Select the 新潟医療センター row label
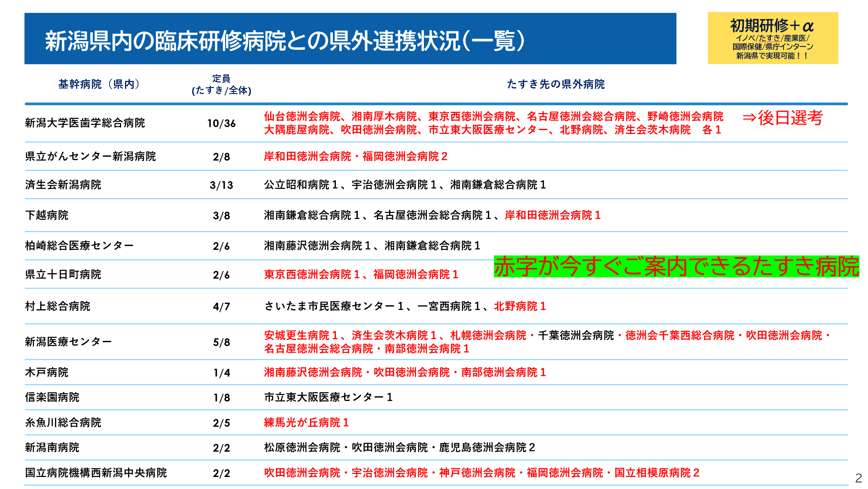Screen dimensions: 868x489 pyautogui.click(x=69, y=342)
